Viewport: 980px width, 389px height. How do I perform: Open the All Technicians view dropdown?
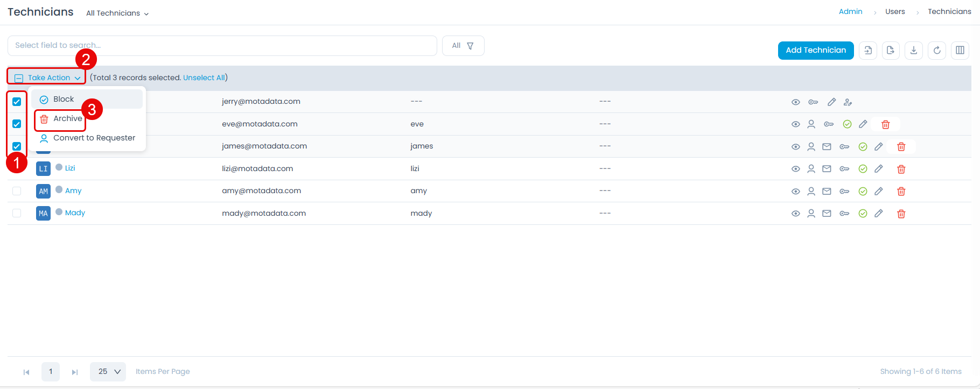(117, 13)
